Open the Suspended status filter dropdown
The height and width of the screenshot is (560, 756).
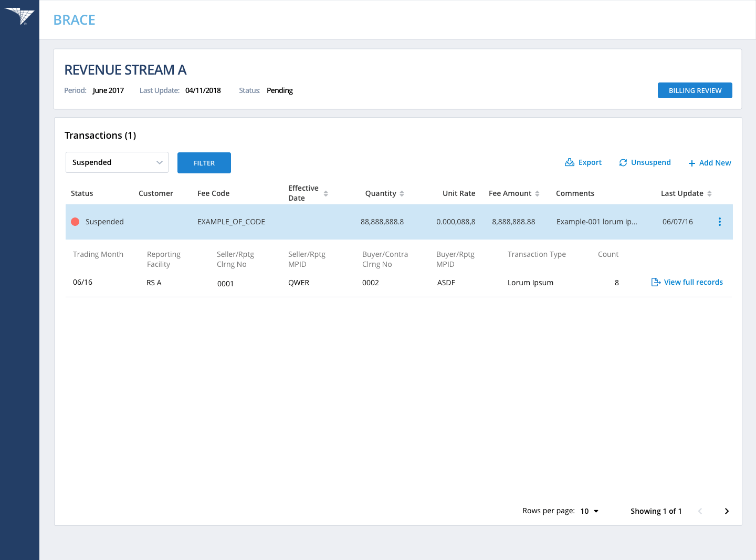pos(117,162)
